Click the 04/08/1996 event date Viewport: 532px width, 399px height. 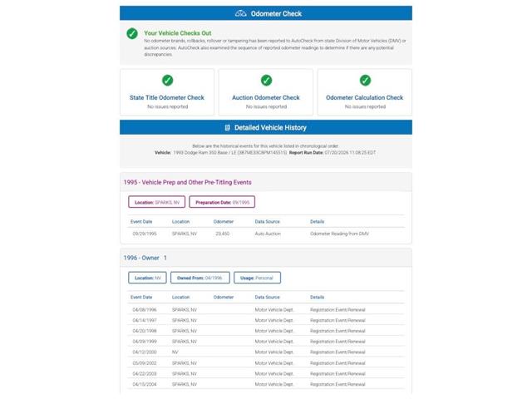point(145,310)
